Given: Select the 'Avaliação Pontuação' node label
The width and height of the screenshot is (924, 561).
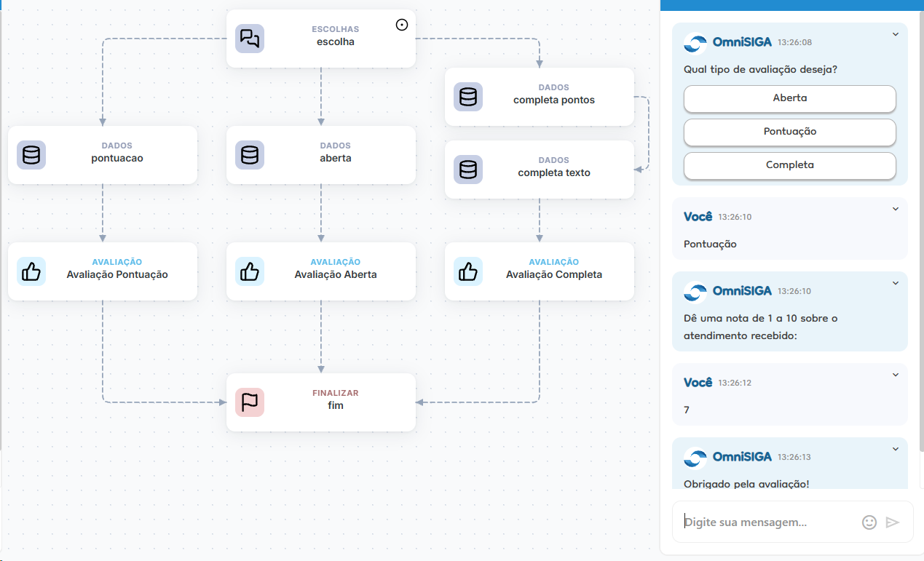Looking at the screenshot, I should click(x=117, y=275).
